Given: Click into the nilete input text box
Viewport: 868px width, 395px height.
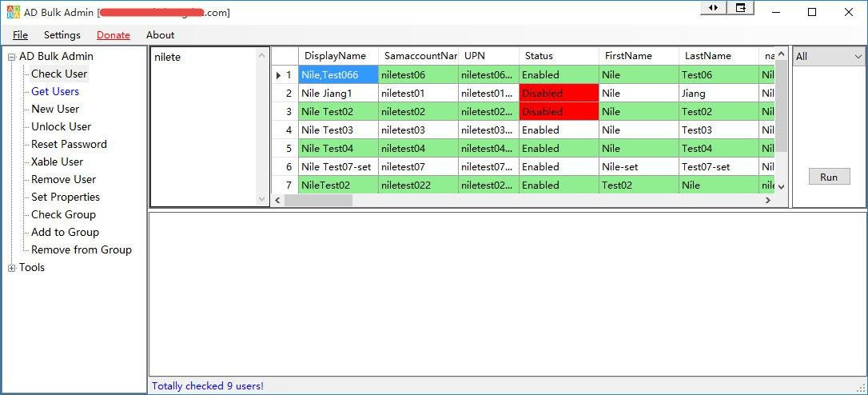Looking at the screenshot, I should 203,126.
